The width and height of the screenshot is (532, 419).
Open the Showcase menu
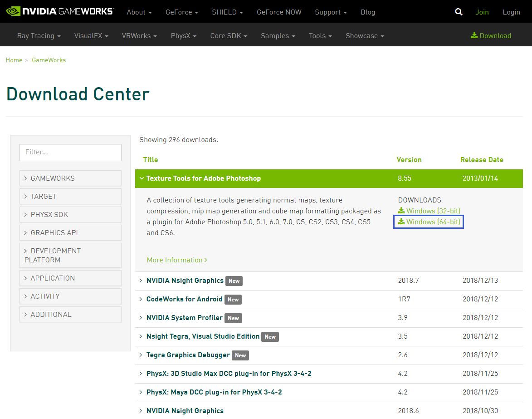pyautogui.click(x=365, y=36)
